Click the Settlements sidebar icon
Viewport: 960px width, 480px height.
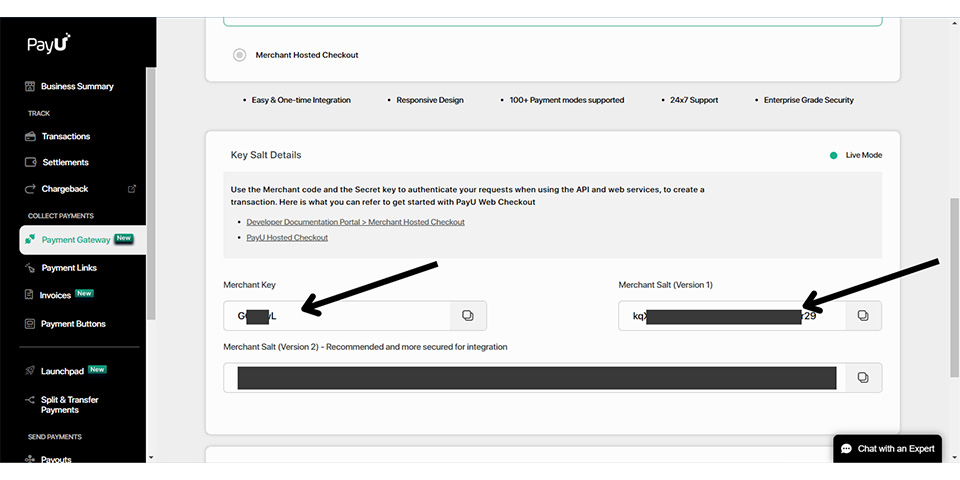[x=31, y=162]
